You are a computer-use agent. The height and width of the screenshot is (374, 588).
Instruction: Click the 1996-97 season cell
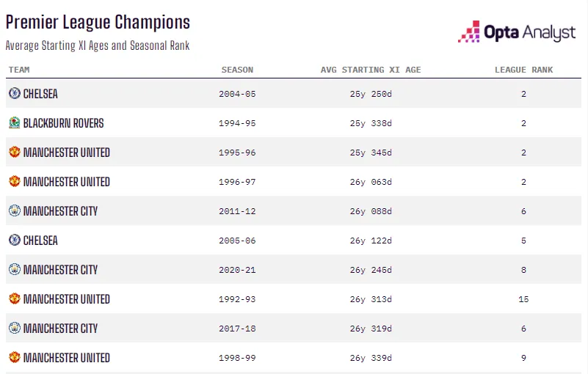[x=237, y=182]
